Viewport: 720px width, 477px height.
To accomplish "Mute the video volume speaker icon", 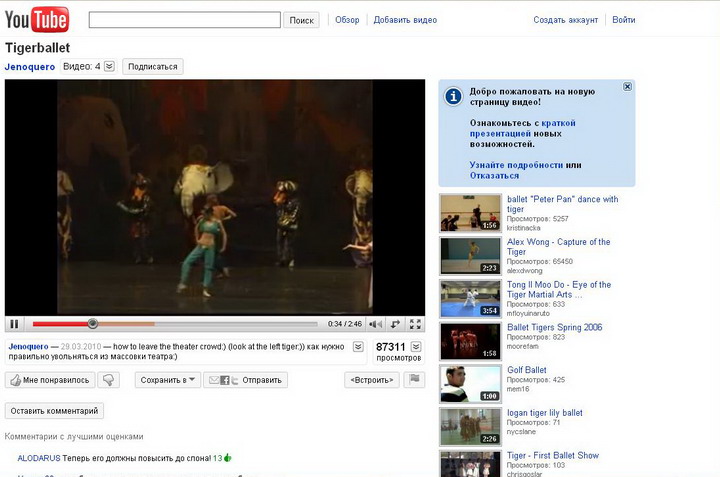I will [x=376, y=324].
